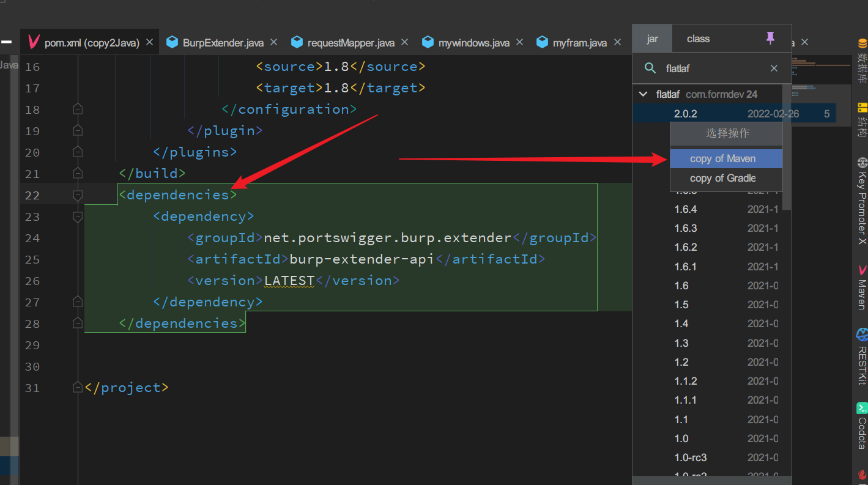Switch to the pom.xml (copy2Java) tab
This screenshot has height=485, width=868.
(x=90, y=42)
